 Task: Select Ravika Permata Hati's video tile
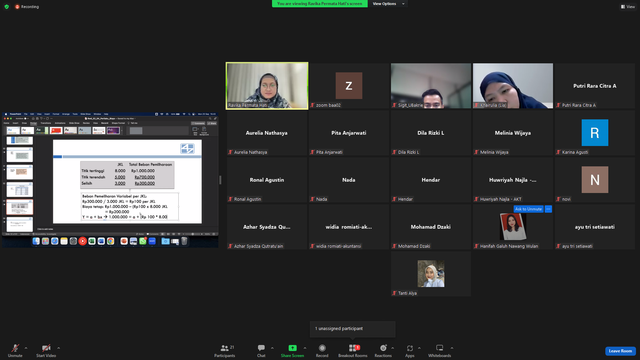pyautogui.click(x=267, y=86)
